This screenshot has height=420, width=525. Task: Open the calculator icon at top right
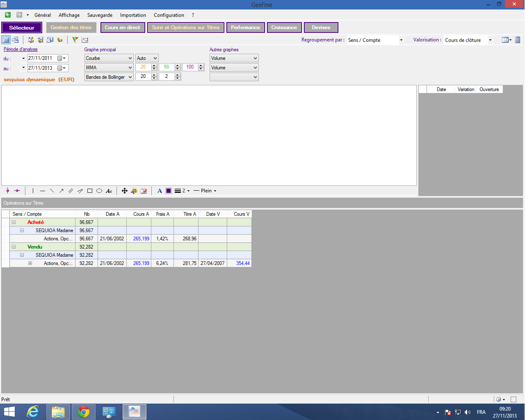[518, 40]
